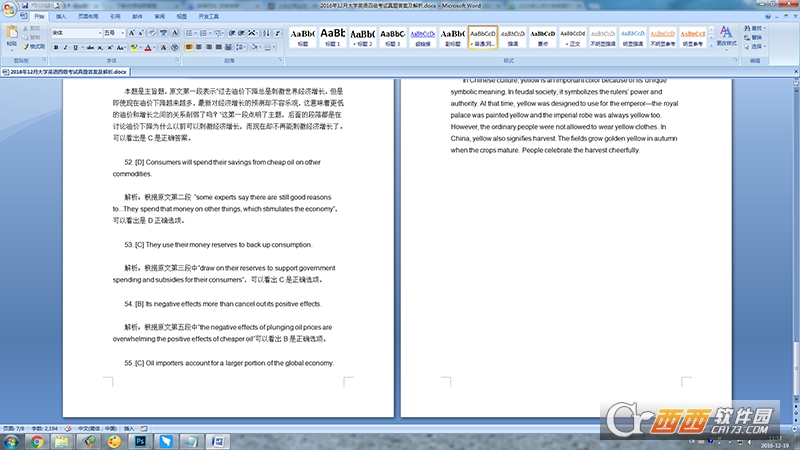Open Chrome from the taskbar
The image size is (800, 450).
(37, 441)
